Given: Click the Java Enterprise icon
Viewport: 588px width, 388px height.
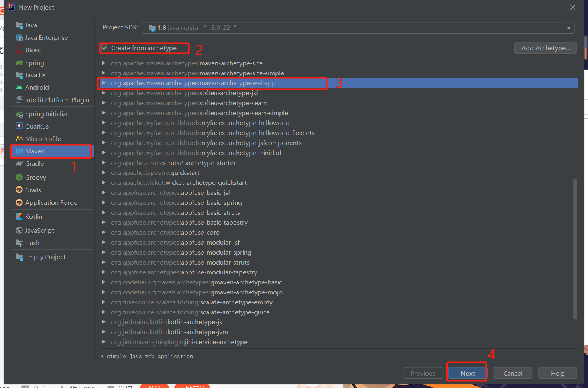Looking at the screenshot, I should coord(19,38).
